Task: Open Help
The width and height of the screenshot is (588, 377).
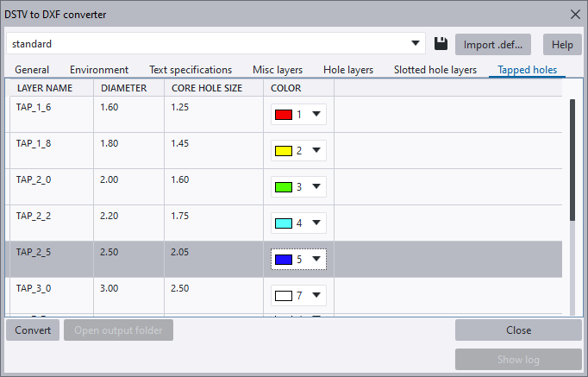Action: point(562,44)
